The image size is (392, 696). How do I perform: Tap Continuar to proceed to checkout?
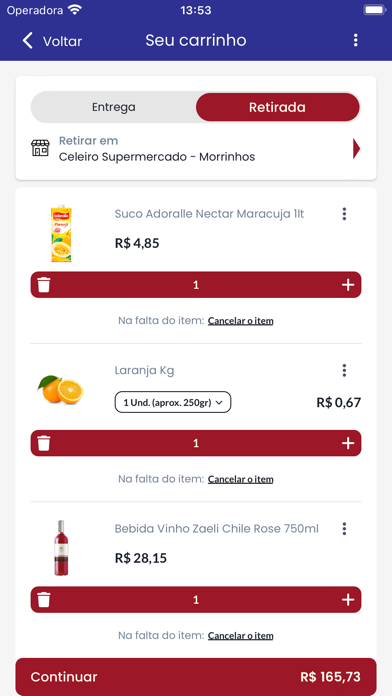click(x=196, y=677)
